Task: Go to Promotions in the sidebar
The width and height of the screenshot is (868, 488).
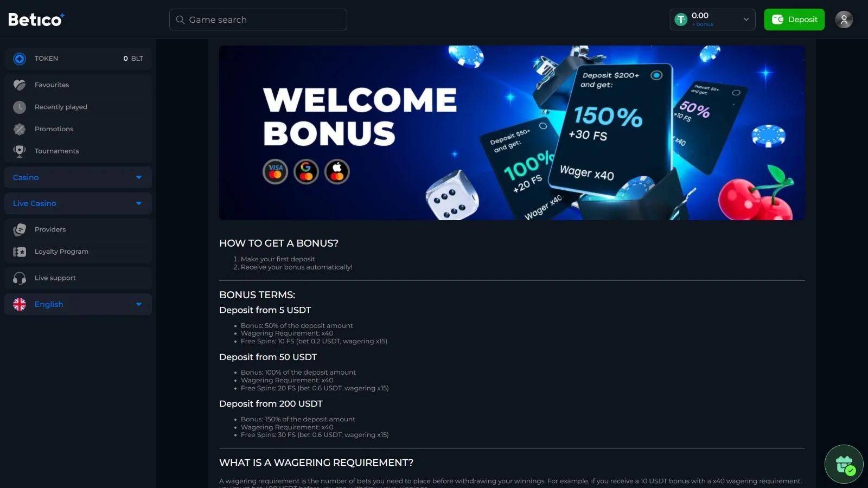Action: click(x=78, y=129)
